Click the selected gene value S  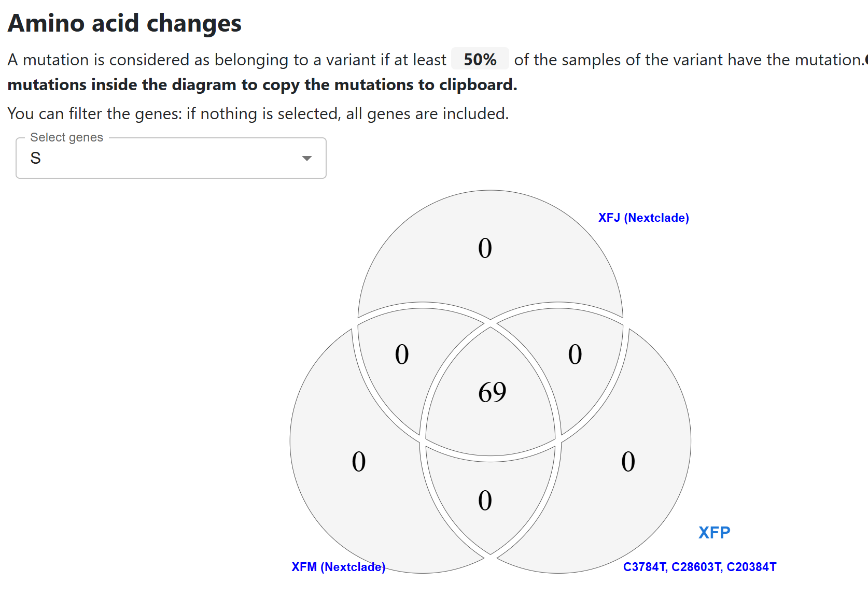(x=35, y=158)
